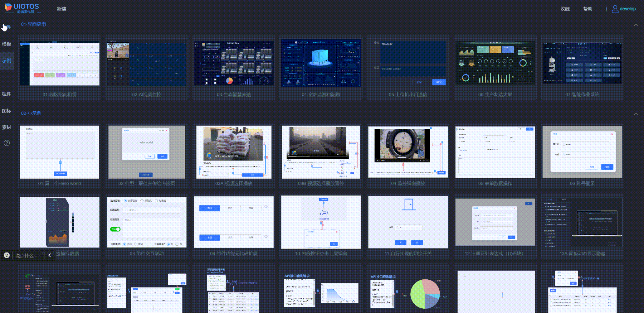
Task: Open the 01-园区招商租赁 example thumbnail
Action: pyautogui.click(x=60, y=64)
